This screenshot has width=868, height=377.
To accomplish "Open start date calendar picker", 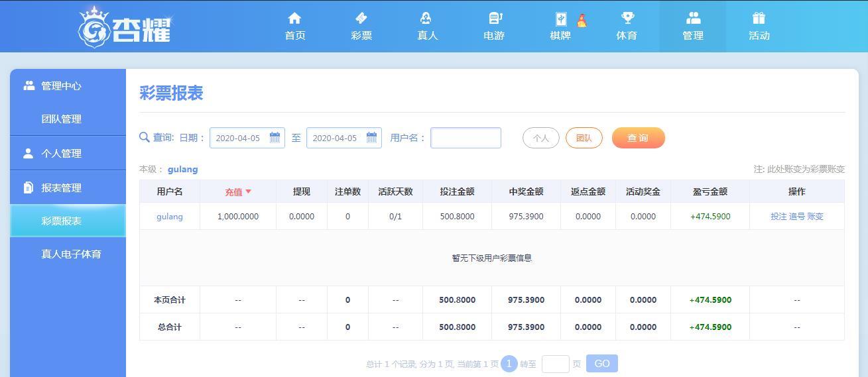I will (275, 138).
